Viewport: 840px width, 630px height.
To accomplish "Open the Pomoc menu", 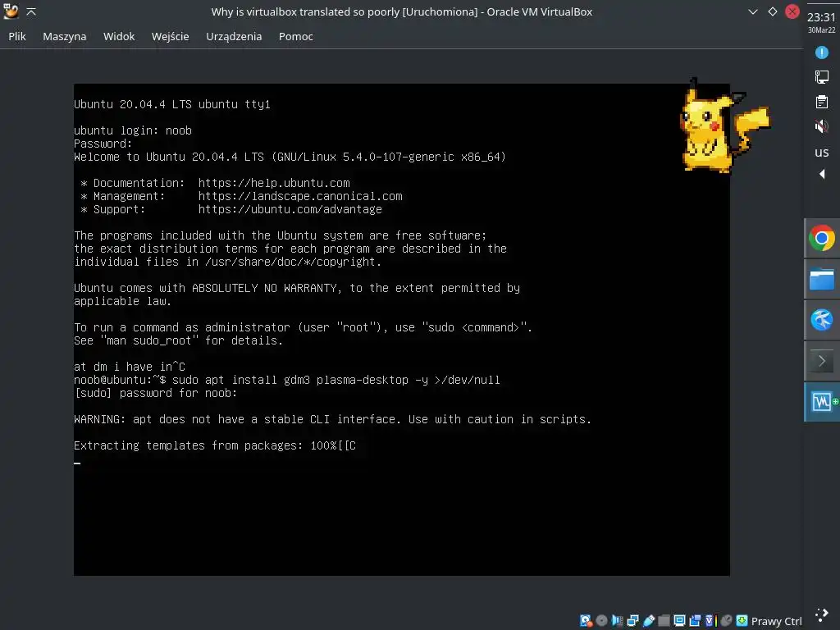I will pyautogui.click(x=295, y=36).
